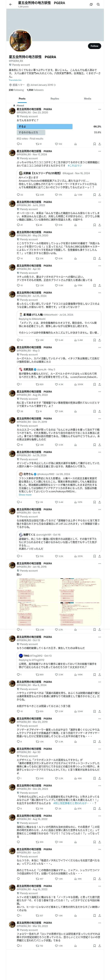Image resolution: width=110 pixels, height=980 pixels.
Task: Follow the PGERA account
Action: pyautogui.click(x=94, y=46)
